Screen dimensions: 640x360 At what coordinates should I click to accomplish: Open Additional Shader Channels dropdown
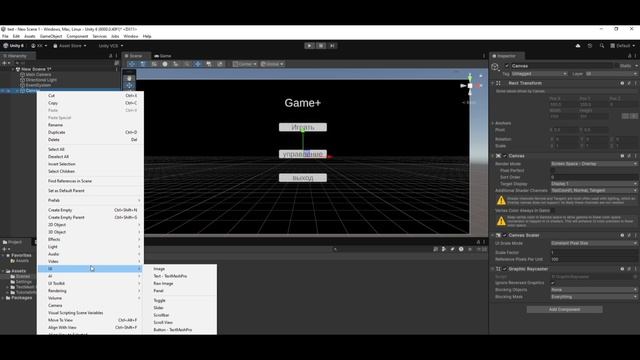(594, 191)
